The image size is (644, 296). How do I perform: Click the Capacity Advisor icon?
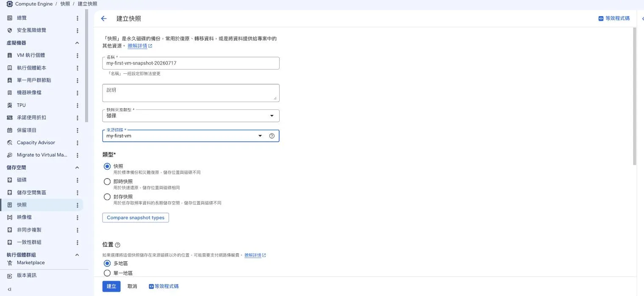pos(10,142)
